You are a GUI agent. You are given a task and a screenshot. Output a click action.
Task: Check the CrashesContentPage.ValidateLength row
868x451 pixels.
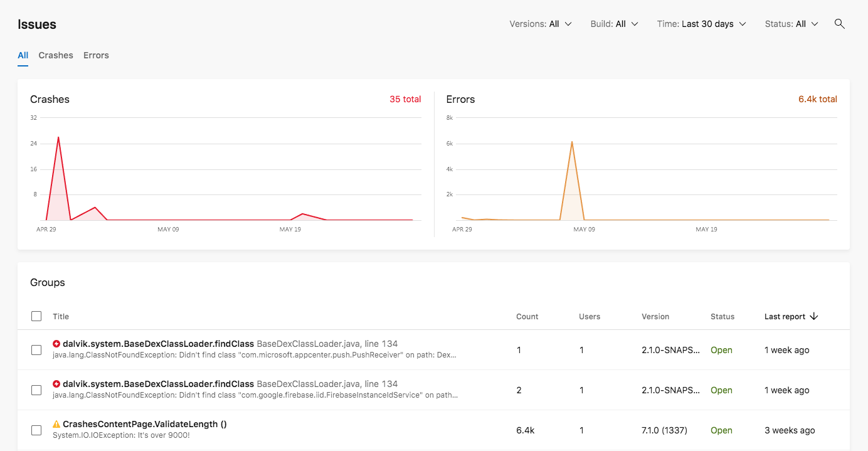point(36,430)
